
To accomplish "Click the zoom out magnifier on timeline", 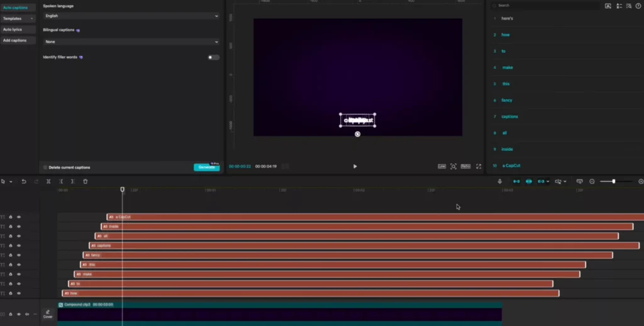I will click(592, 182).
